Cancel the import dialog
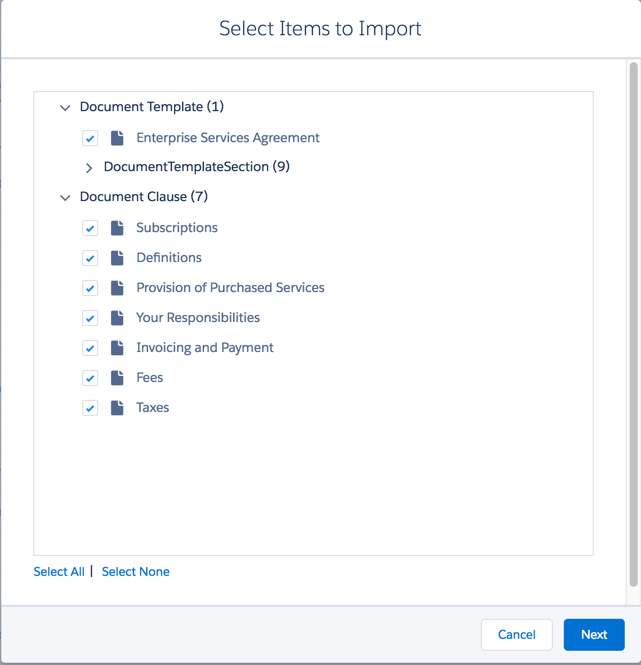This screenshot has width=641, height=665. click(x=517, y=634)
